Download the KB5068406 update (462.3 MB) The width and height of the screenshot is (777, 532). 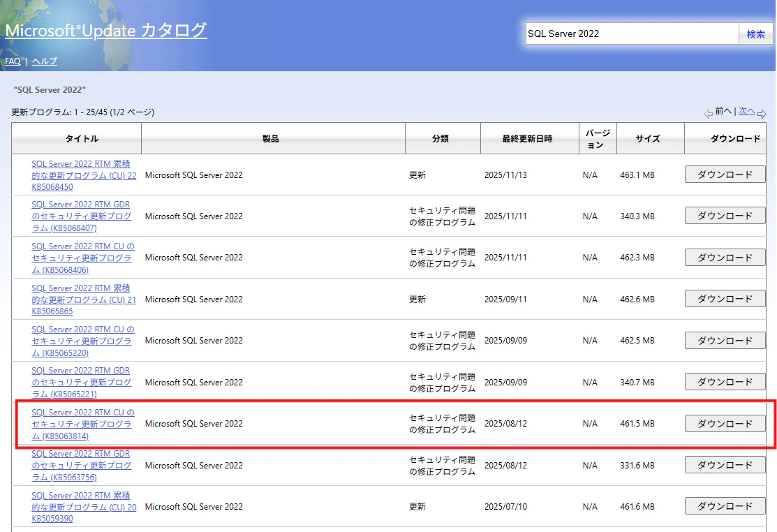pyautogui.click(x=725, y=257)
